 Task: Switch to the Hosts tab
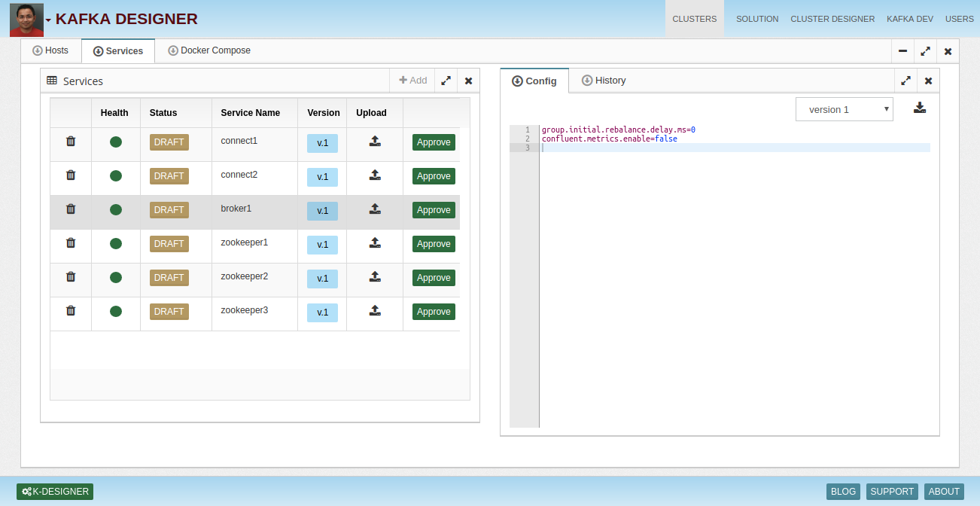point(50,50)
